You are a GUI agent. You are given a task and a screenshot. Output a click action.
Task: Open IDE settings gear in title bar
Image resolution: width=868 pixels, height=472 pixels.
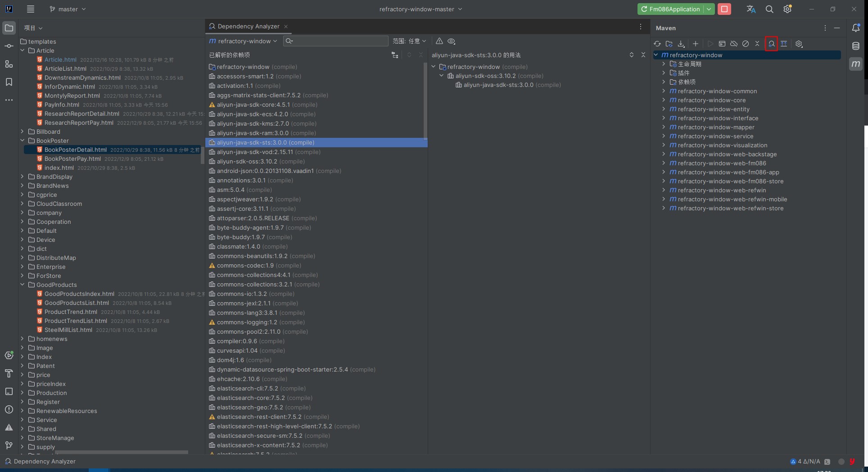coord(787,9)
